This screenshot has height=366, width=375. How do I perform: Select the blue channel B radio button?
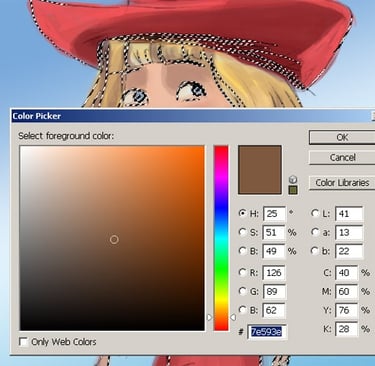point(243,310)
